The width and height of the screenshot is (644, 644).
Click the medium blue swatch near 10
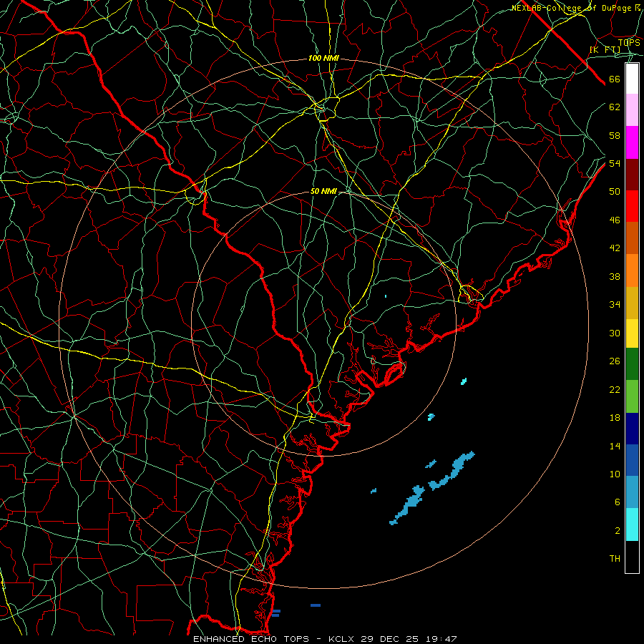point(632,460)
